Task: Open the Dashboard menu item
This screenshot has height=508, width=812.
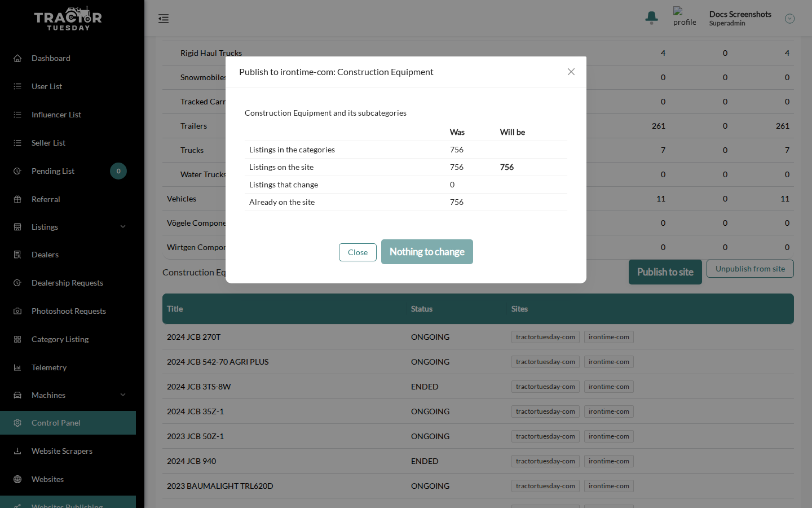Action: click(51, 58)
